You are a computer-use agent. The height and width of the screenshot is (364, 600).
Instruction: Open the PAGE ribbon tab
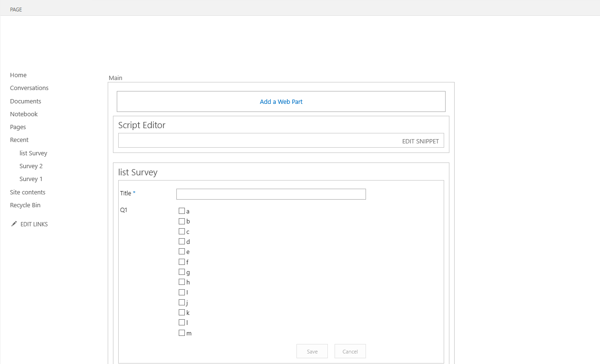(x=16, y=10)
